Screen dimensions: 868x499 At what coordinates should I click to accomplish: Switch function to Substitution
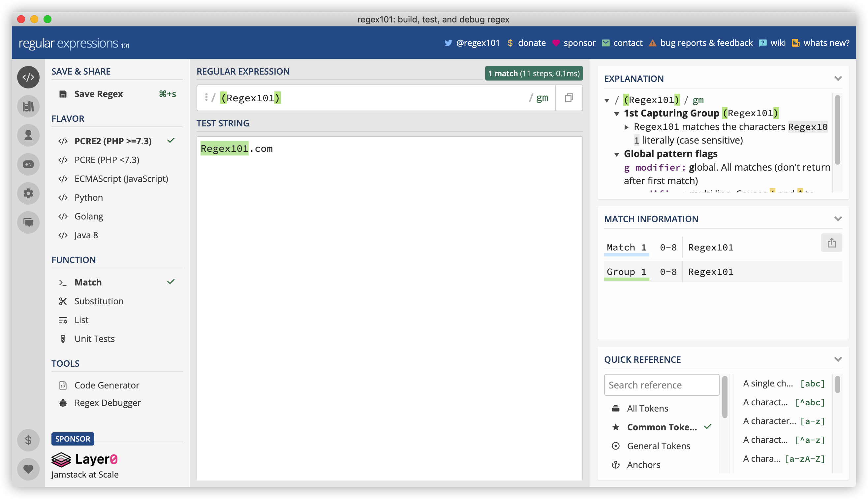point(99,301)
